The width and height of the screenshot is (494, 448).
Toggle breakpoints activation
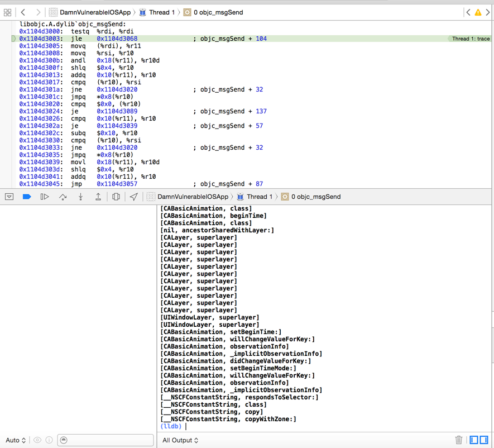[27, 197]
